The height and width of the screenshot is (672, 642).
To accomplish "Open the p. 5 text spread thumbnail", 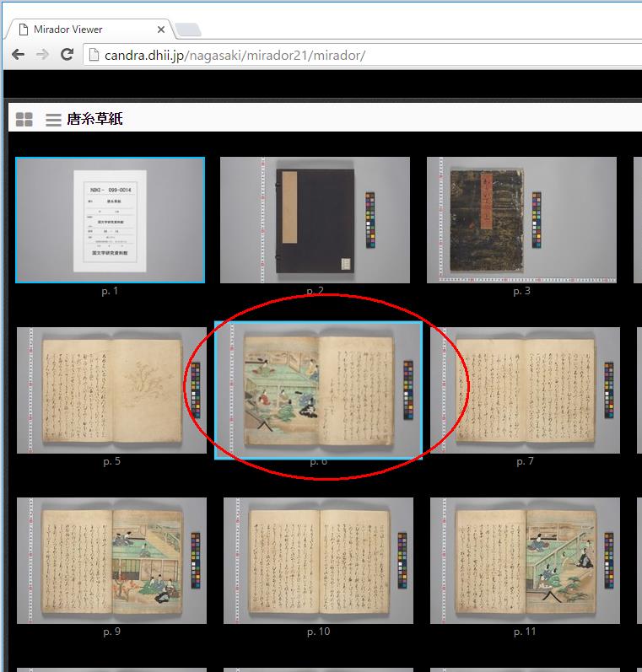I will 111,390.
